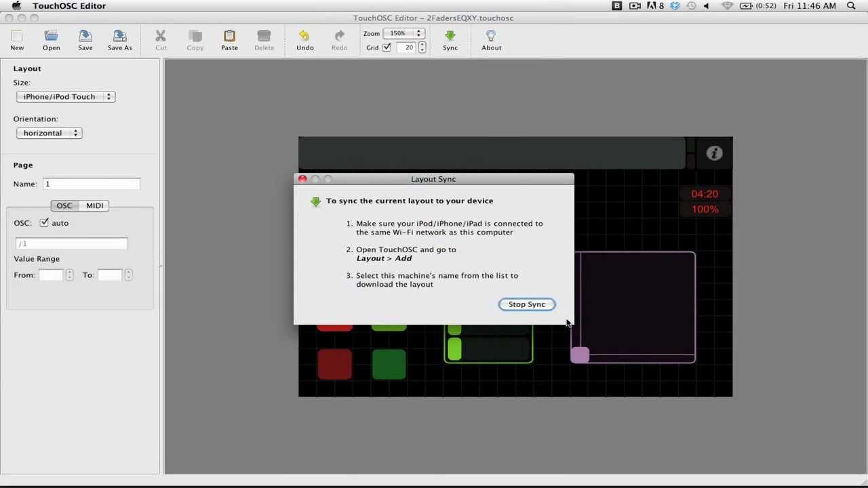Click the green Sync arrow icon
This screenshot has height=488, width=868.
(450, 37)
